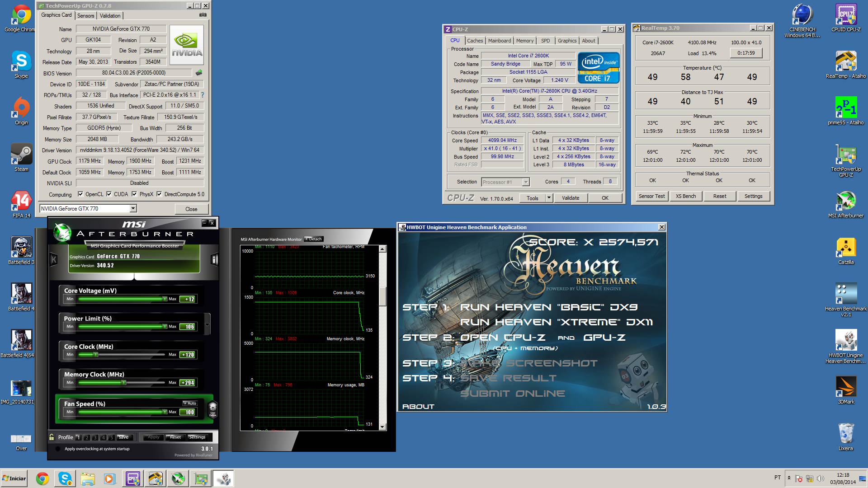Image resolution: width=868 pixels, height=488 pixels.
Task: Open TechPowerUp GPU-Z desktop shortcut
Action: [846, 161]
